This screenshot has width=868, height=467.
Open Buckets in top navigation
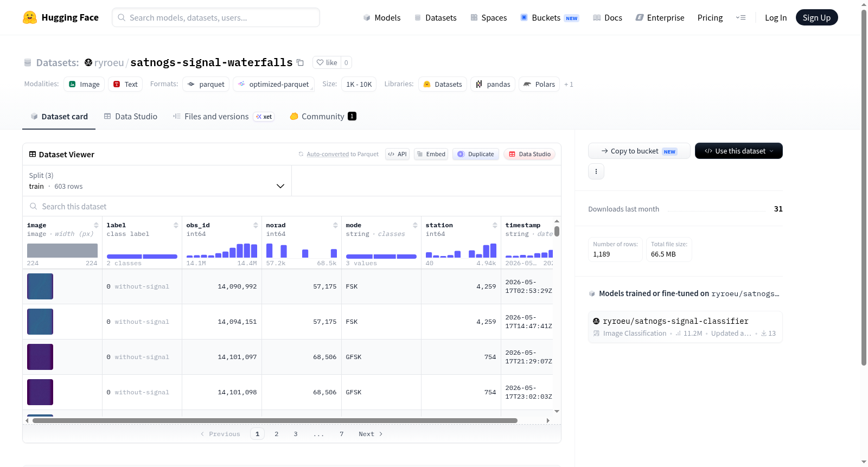click(x=550, y=17)
